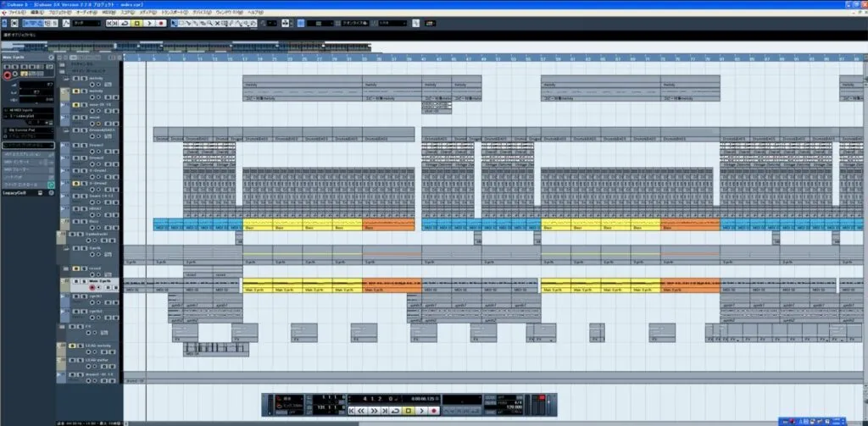The image size is (868, 426).
Task: Click the go-to-previous-marker button in top toolbar
Action: tap(108, 24)
